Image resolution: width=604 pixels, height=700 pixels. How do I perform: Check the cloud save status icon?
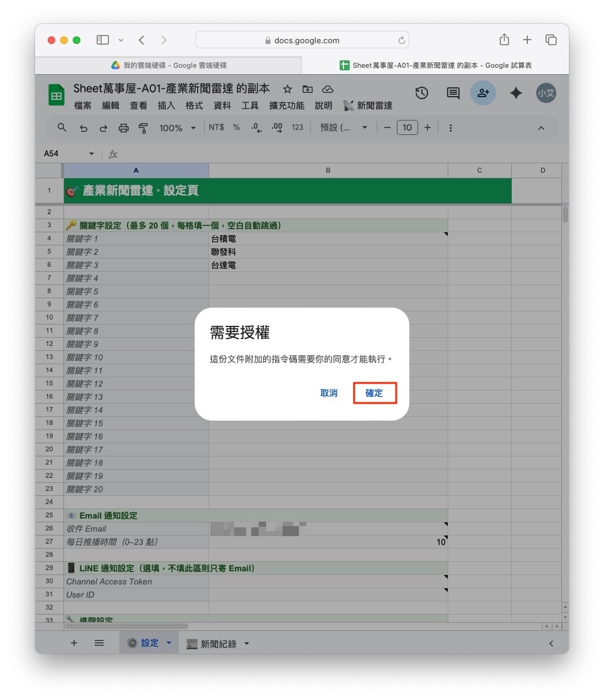(x=328, y=89)
